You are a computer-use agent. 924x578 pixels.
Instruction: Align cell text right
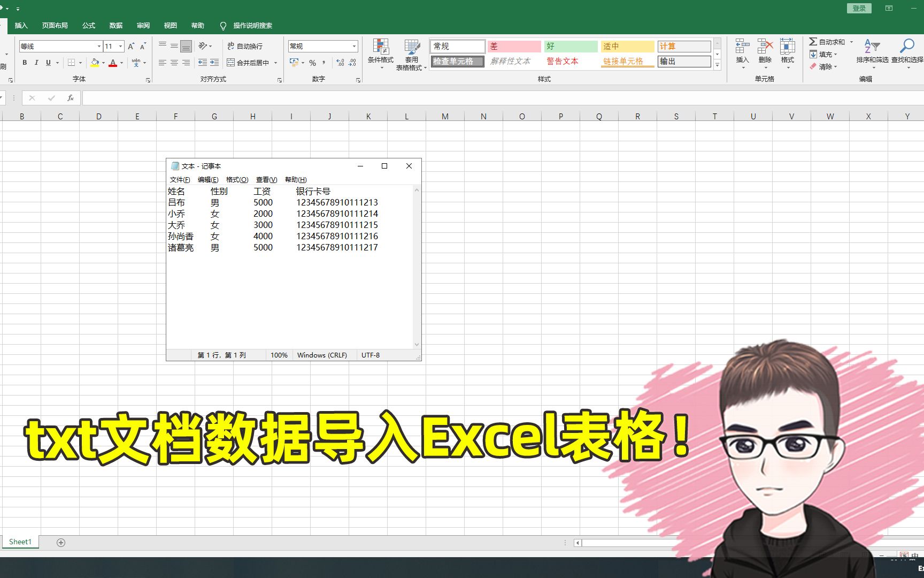click(x=186, y=63)
